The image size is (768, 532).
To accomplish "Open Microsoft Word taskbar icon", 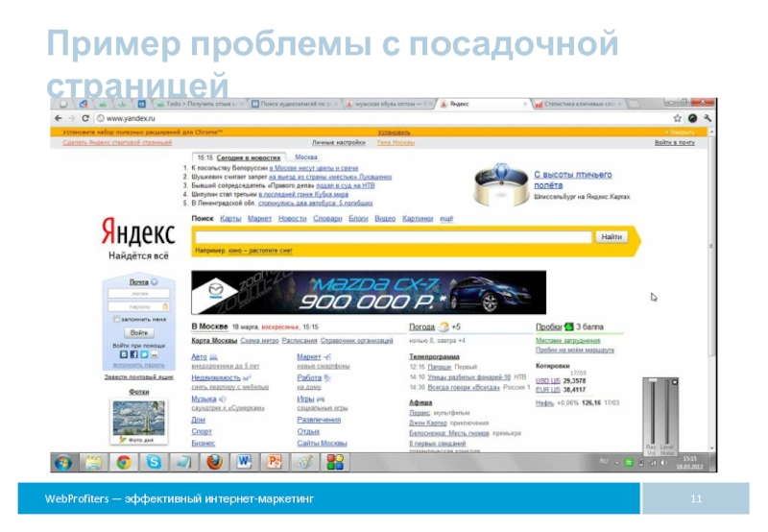I will 245,462.
